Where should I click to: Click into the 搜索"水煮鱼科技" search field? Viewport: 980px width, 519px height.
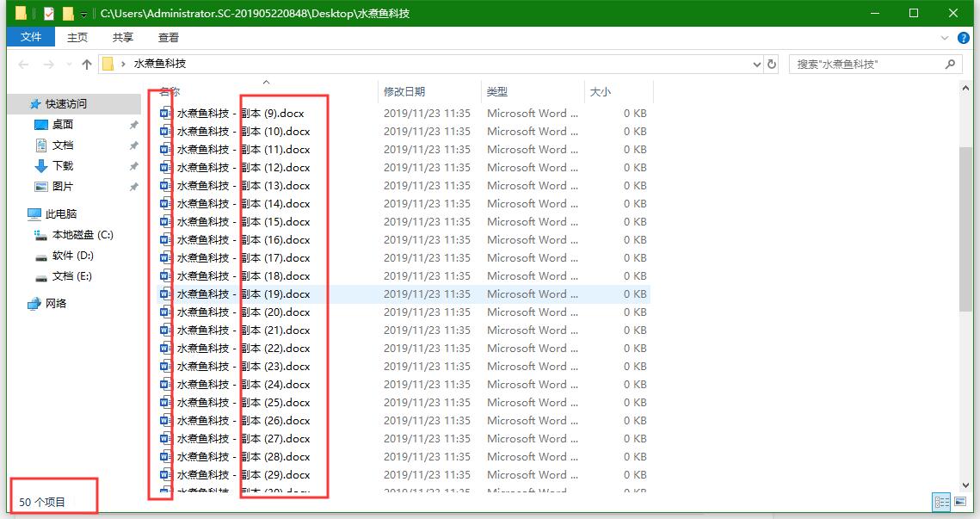click(x=865, y=65)
